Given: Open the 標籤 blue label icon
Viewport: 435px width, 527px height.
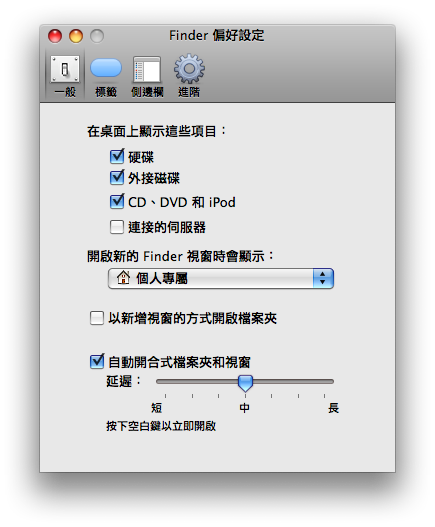Looking at the screenshot, I should pos(106,68).
